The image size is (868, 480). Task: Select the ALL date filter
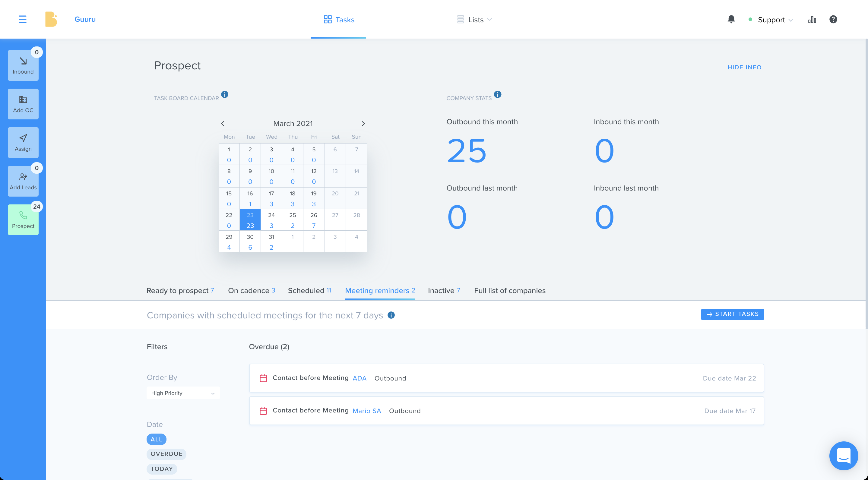point(156,439)
